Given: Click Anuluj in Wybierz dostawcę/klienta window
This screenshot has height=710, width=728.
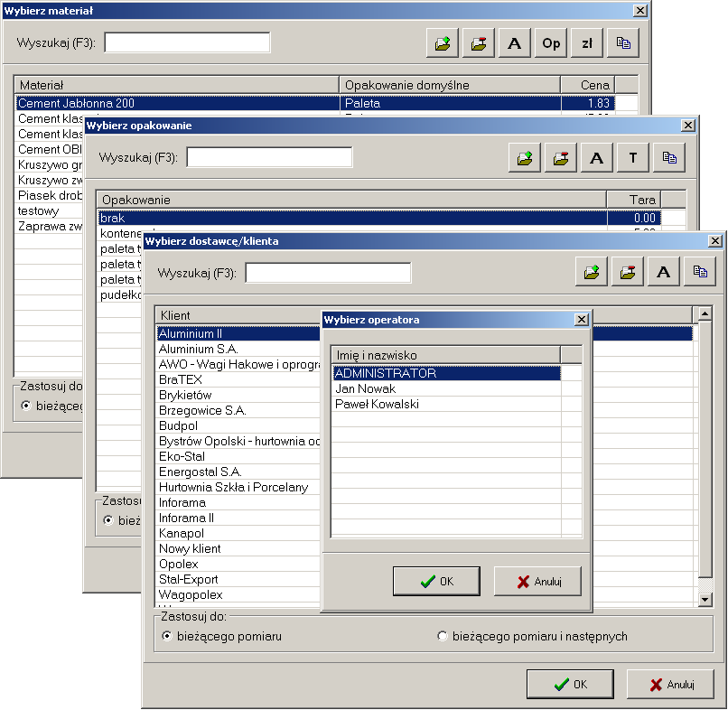Looking at the screenshot, I should [x=670, y=684].
